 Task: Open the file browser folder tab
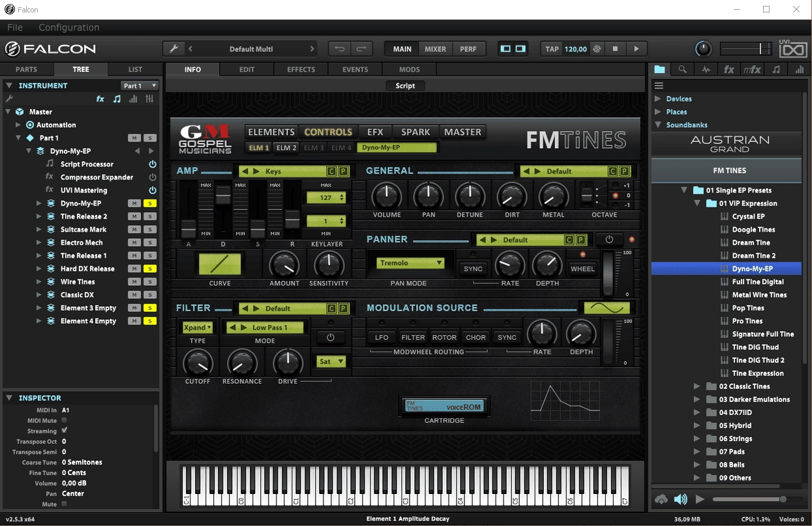pos(660,70)
